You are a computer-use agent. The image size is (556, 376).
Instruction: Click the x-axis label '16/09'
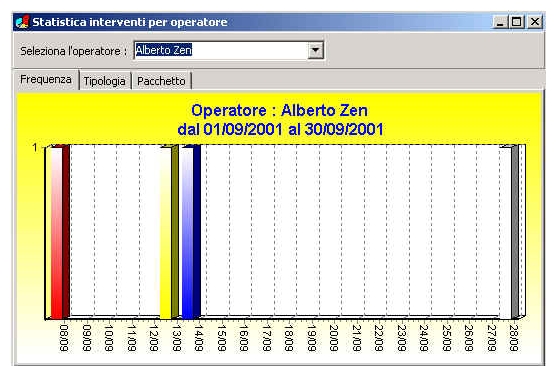click(244, 338)
